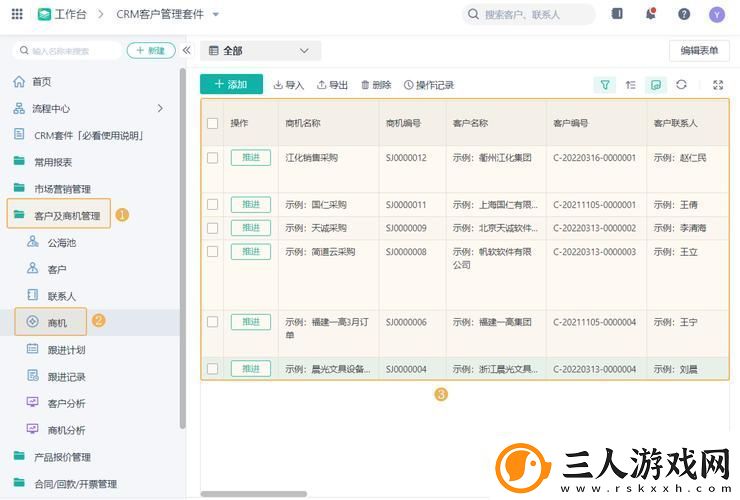
Task: Click the horizontal scrollbar at bottom
Action: tap(254, 494)
